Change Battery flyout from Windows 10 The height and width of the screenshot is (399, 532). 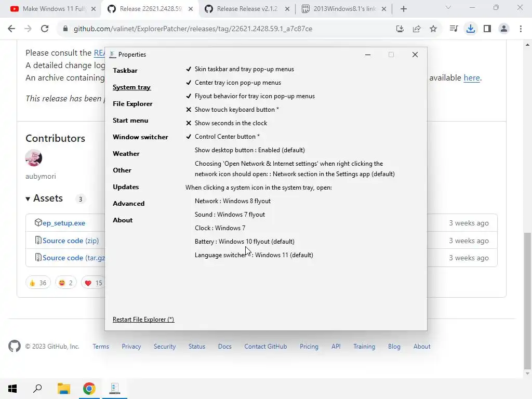pos(245,242)
